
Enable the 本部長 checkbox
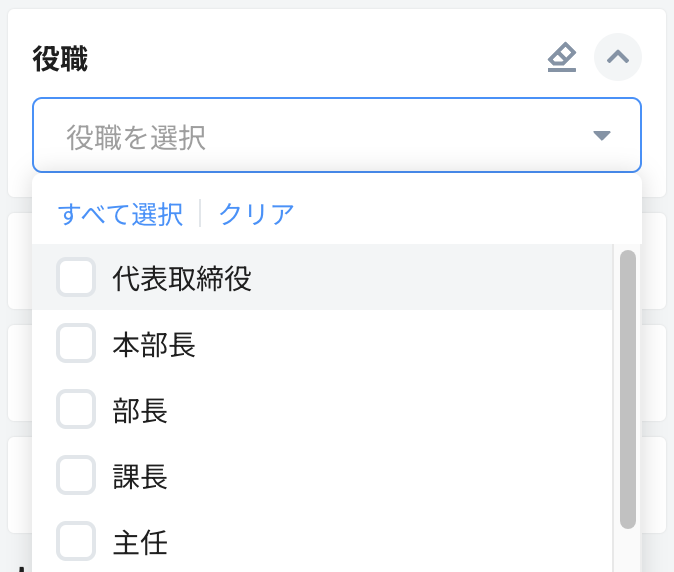click(x=76, y=343)
